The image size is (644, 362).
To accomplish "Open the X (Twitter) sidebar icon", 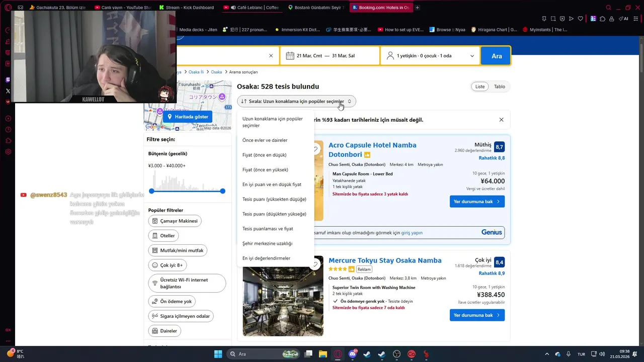I will tap(8, 91).
